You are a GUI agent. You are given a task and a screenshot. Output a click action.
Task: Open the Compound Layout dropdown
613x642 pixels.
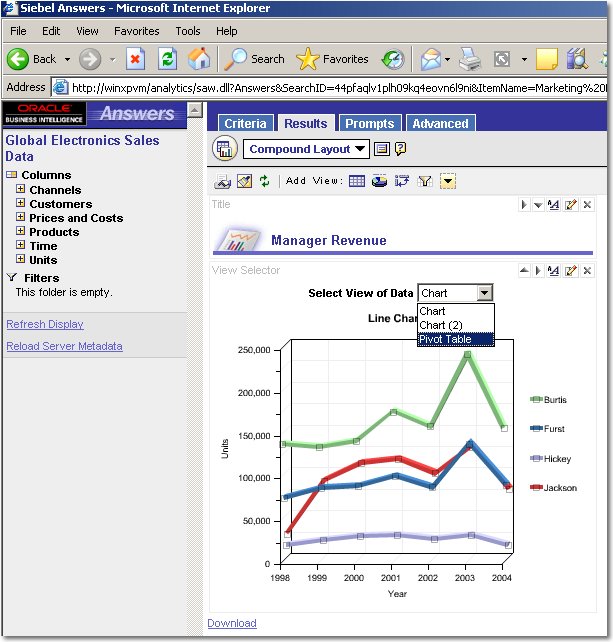tap(306, 149)
